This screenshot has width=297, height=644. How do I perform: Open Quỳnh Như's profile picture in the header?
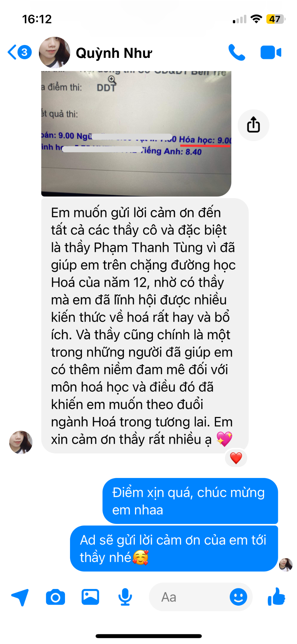(x=55, y=53)
